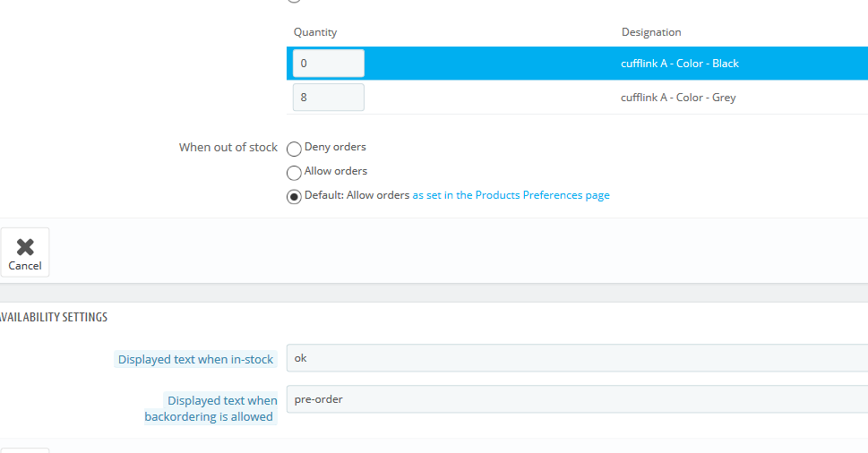
Task: Click the Designation column header
Action: [651, 32]
